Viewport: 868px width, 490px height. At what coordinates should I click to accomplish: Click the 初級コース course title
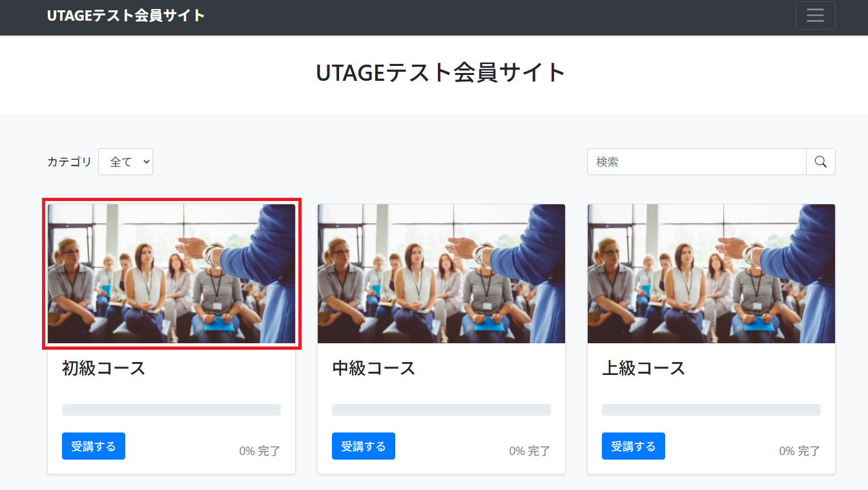coord(104,368)
